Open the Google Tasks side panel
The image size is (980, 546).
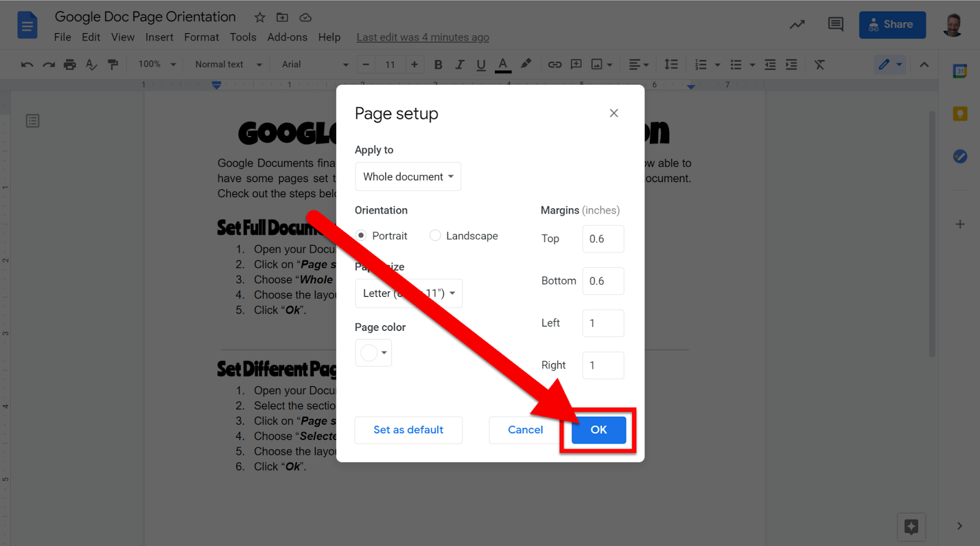960,156
